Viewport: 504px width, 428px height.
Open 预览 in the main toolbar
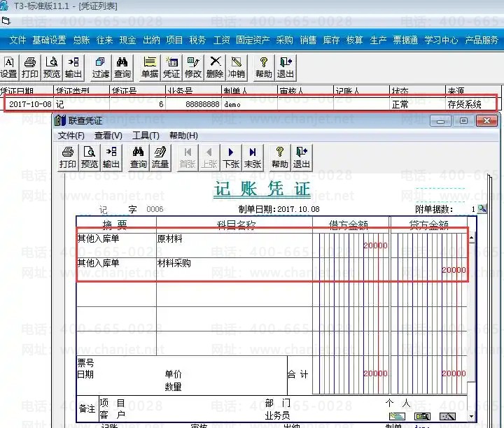51,68
